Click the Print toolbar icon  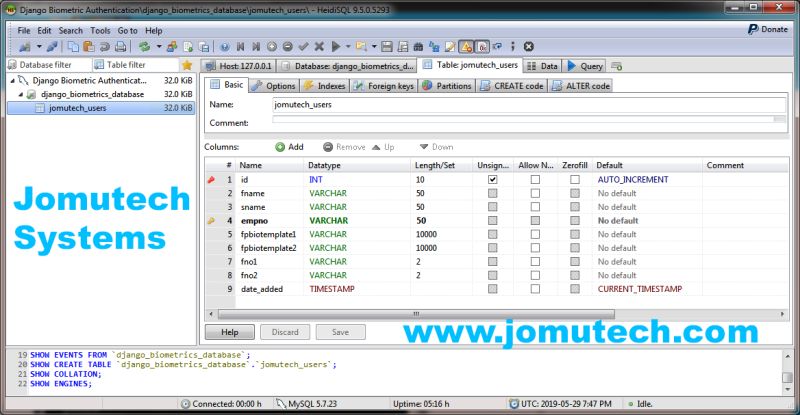tap(120, 47)
